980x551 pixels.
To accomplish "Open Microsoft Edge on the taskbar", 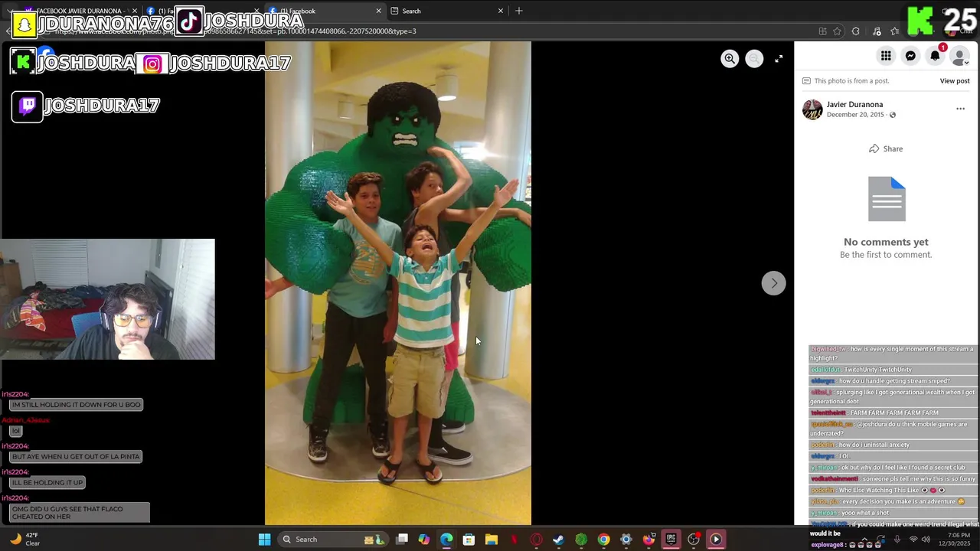I will tap(446, 540).
